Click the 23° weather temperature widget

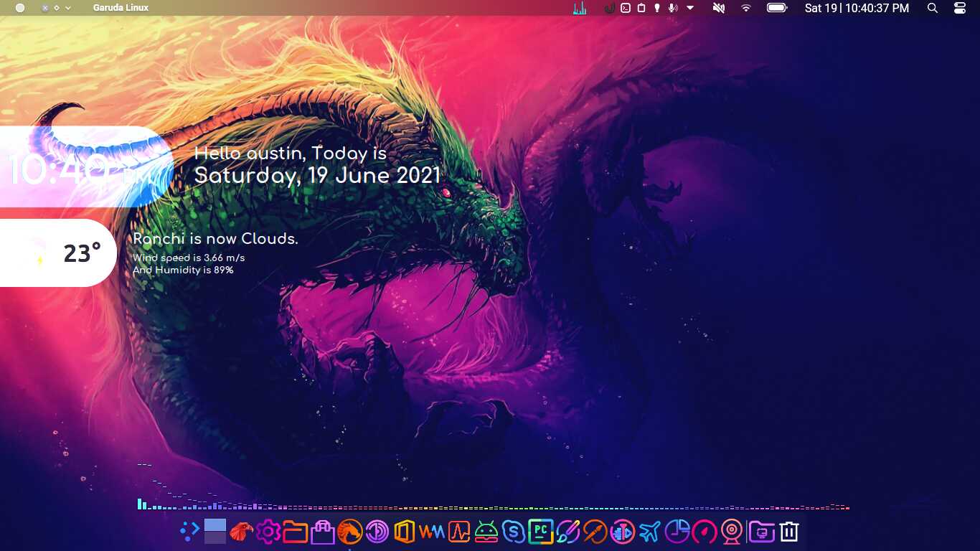pyautogui.click(x=58, y=253)
